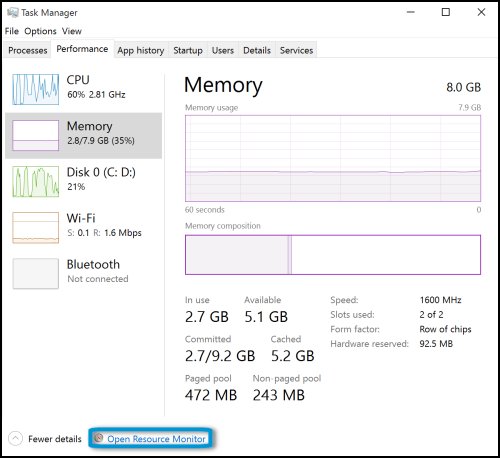
Task: Click the Available 5.1 GB value
Action: pos(266,317)
